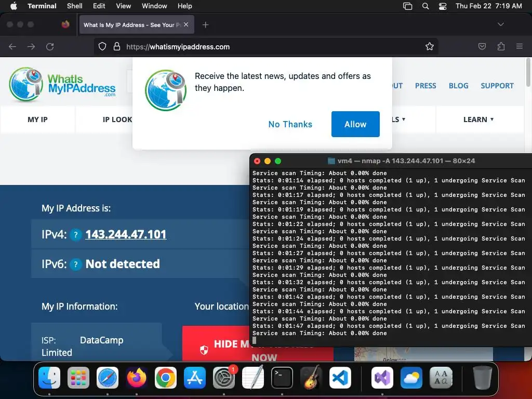Viewport: 532px width, 399px height.
Task: Open GarageBand in the Dock
Action: (x=311, y=378)
